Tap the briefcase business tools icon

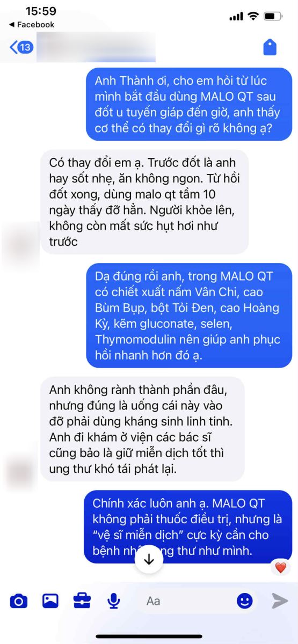point(82,601)
